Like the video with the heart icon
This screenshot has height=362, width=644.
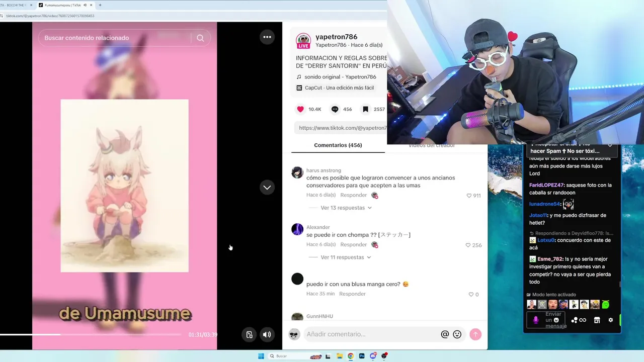click(300, 109)
